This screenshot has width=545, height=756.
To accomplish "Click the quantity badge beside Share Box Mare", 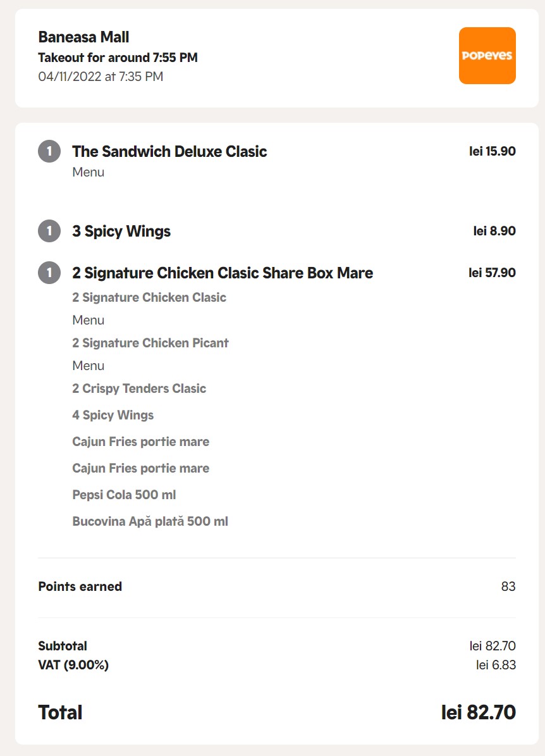I will (49, 273).
